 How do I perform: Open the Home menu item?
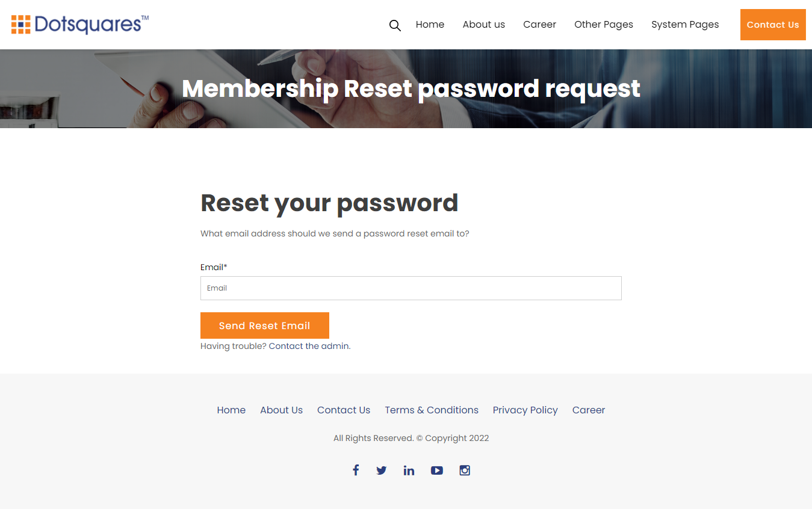tap(430, 25)
